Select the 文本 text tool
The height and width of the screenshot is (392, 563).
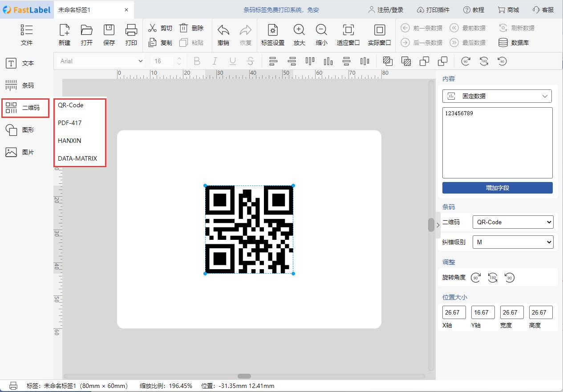pos(20,63)
